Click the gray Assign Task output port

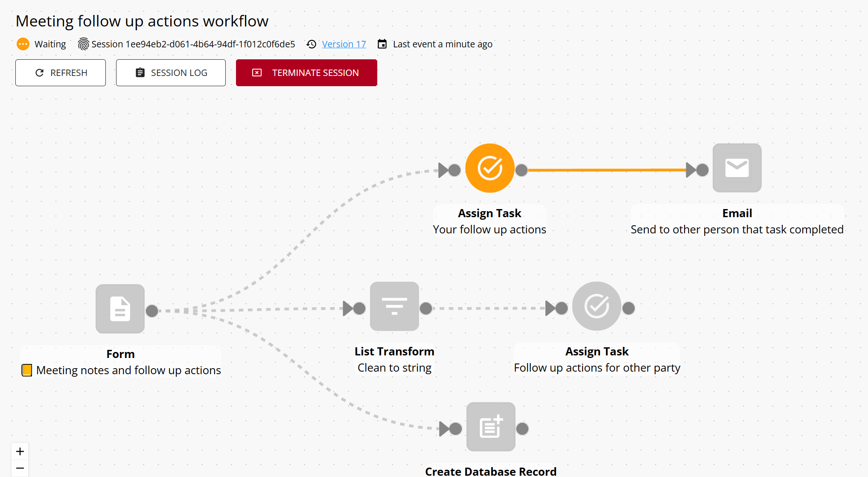coord(629,308)
